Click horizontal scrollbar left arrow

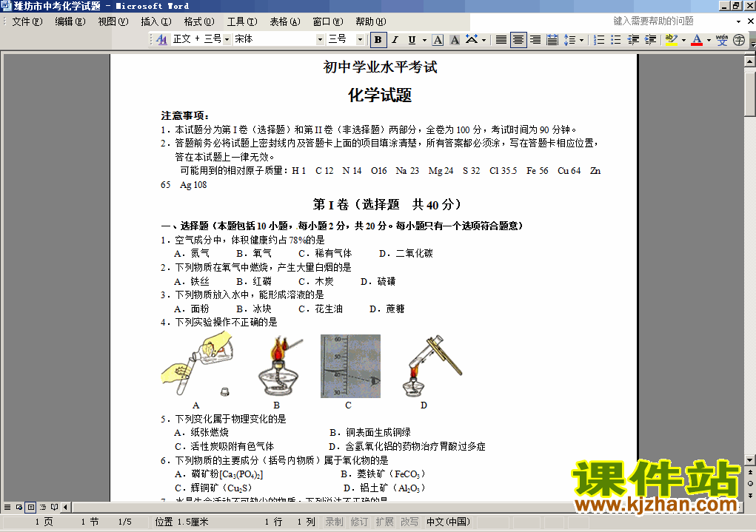tap(66, 507)
